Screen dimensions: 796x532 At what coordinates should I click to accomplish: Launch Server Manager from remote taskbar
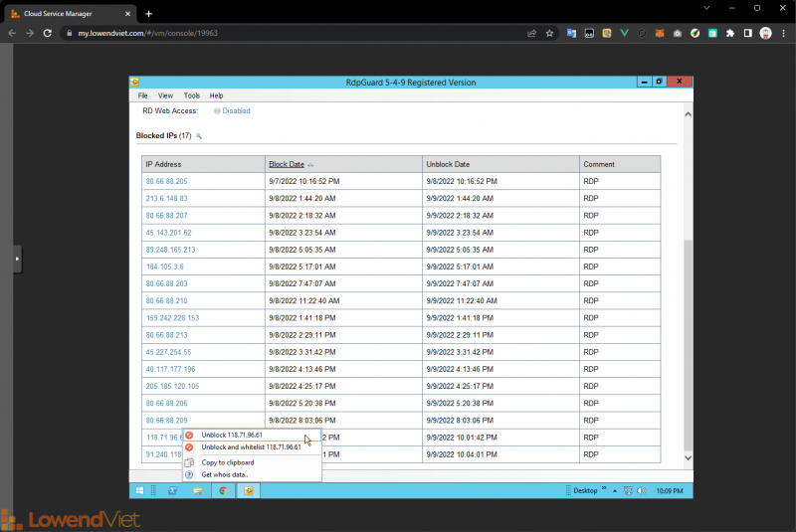click(172, 490)
